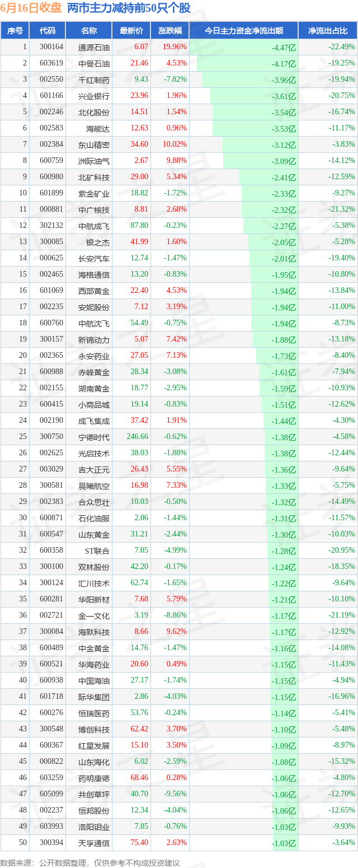The width and height of the screenshot is (358, 868).
Task: Click stock name 际华集团
Action: pos(94,697)
